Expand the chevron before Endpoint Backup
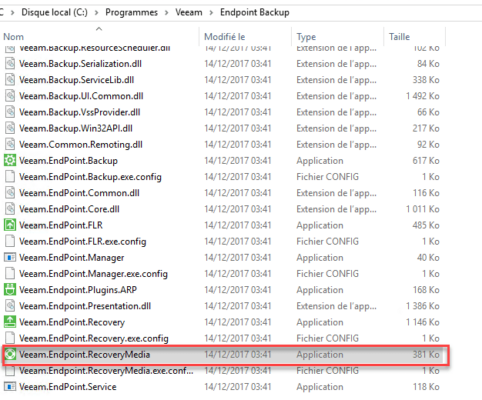The width and height of the screenshot is (482, 400). click(211, 13)
